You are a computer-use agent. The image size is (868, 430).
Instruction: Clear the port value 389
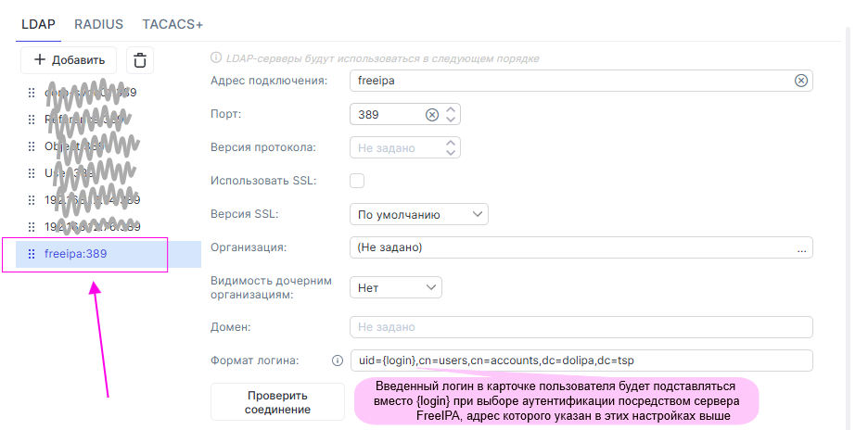[431, 115]
